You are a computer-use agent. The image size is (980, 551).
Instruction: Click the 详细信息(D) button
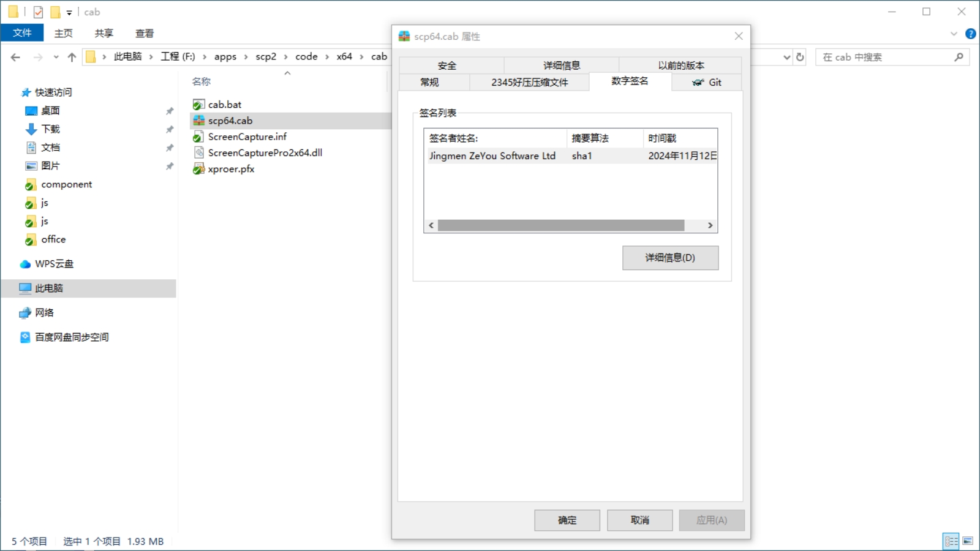(x=670, y=258)
